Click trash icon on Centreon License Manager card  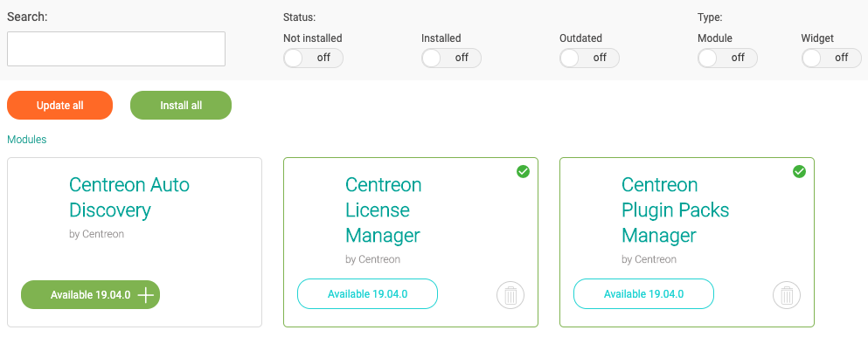coord(510,296)
